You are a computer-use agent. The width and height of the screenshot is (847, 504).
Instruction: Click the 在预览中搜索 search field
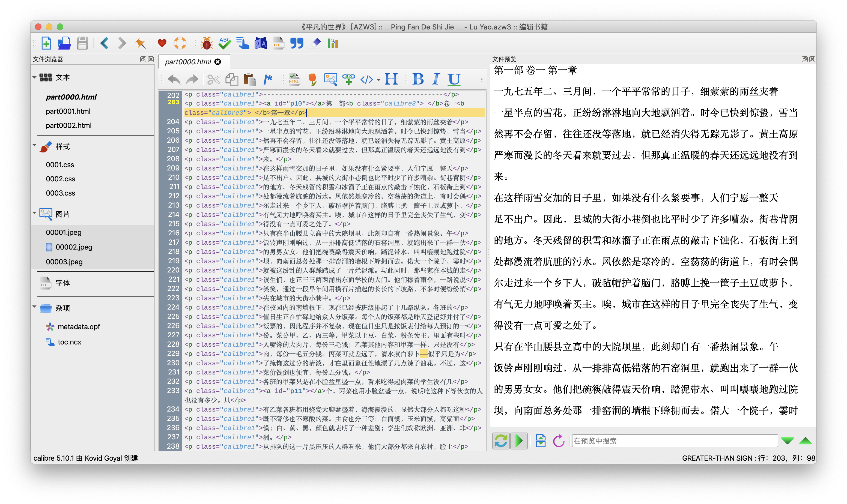click(x=674, y=441)
